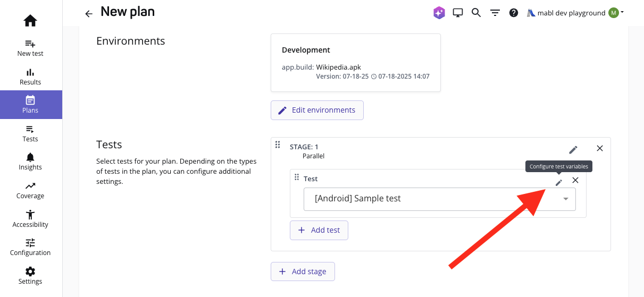The image size is (644, 297).
Task: Remove the test using its X icon
Action: 575,180
